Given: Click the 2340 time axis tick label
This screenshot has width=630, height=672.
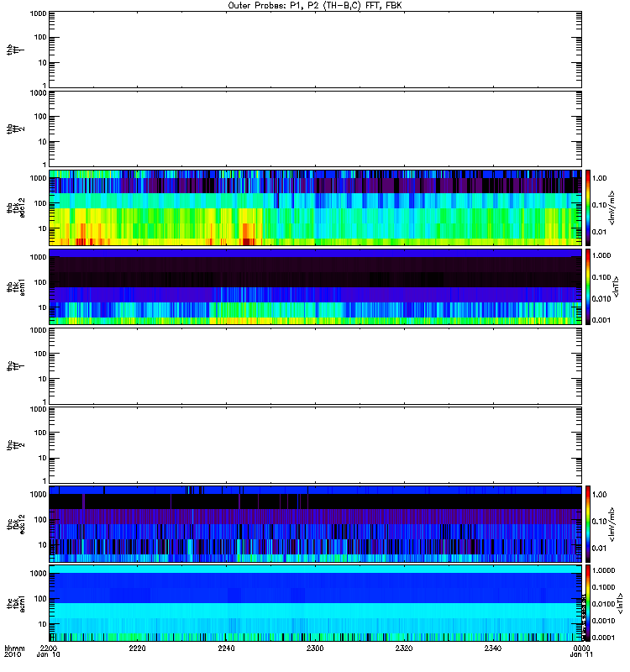Looking at the screenshot, I should click(x=493, y=648).
